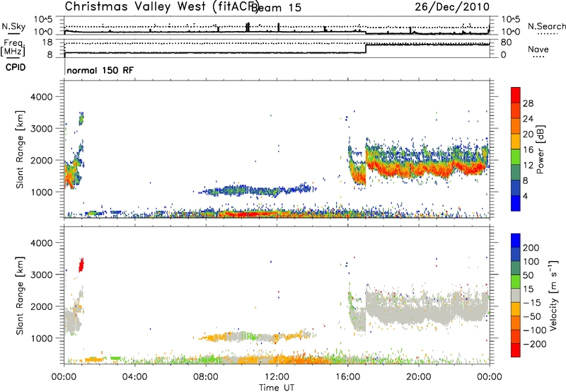Click the blue bottom of the Power colorbar
The image size is (566, 392).
tap(516, 203)
